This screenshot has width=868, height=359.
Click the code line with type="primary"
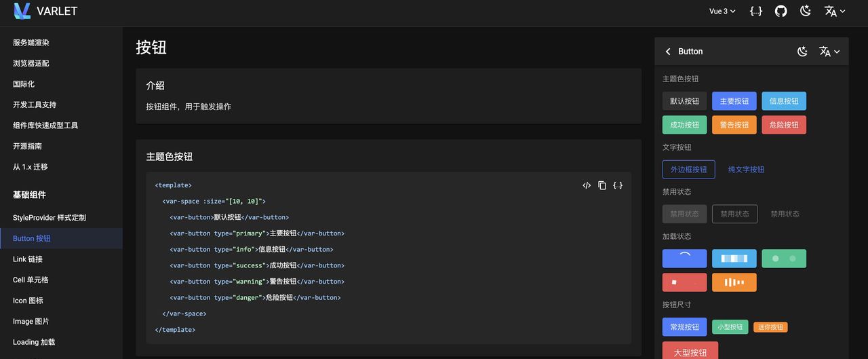coord(257,233)
